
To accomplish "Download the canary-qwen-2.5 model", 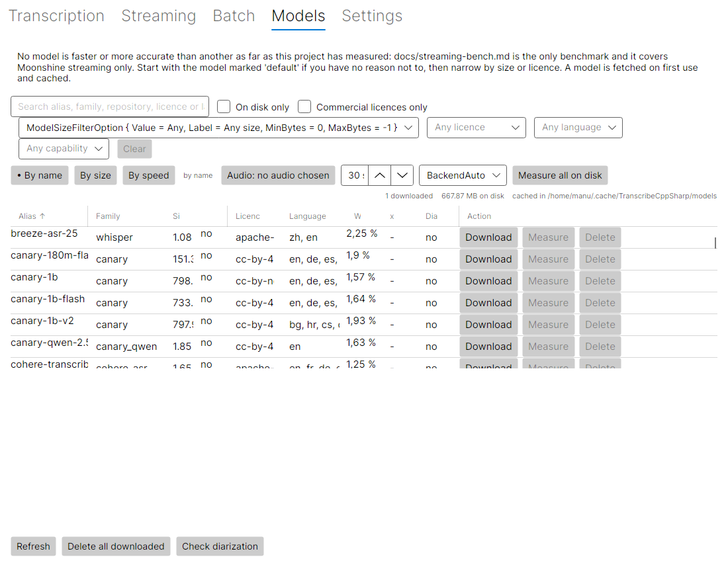I will [488, 347].
